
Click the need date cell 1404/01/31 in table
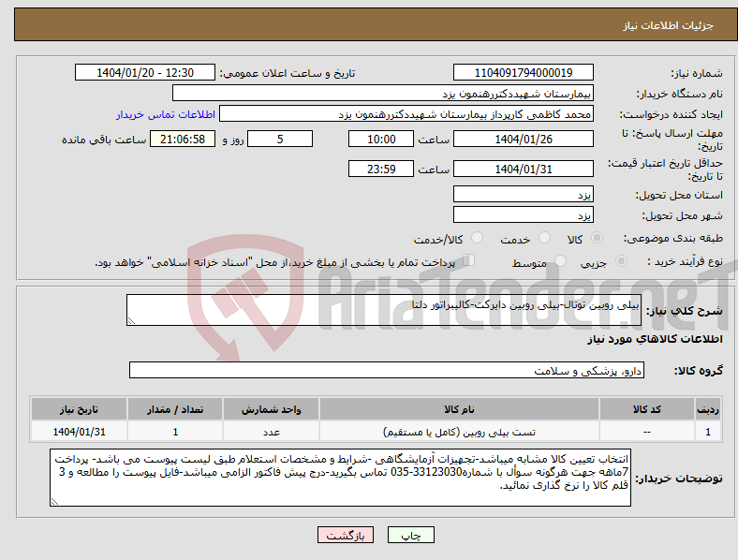pos(79,432)
